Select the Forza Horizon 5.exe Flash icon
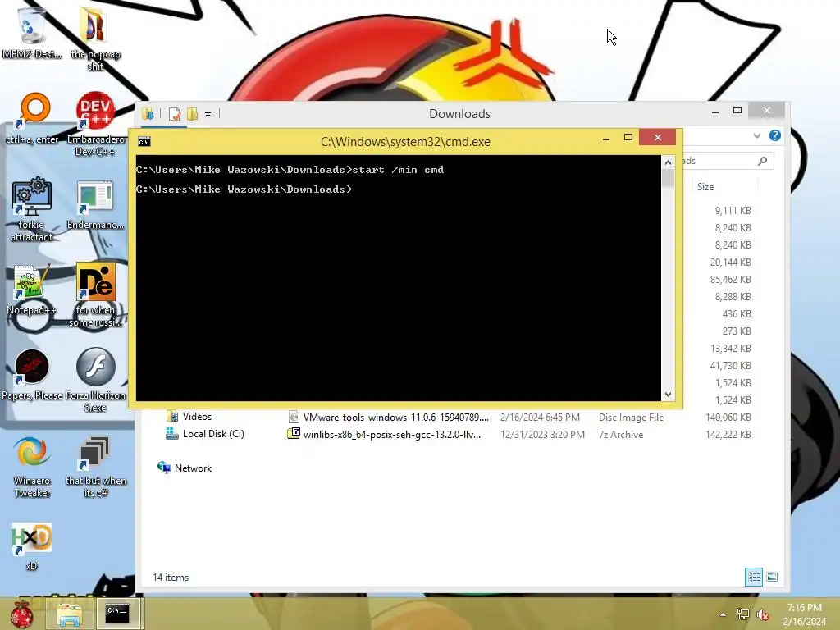 (95, 380)
